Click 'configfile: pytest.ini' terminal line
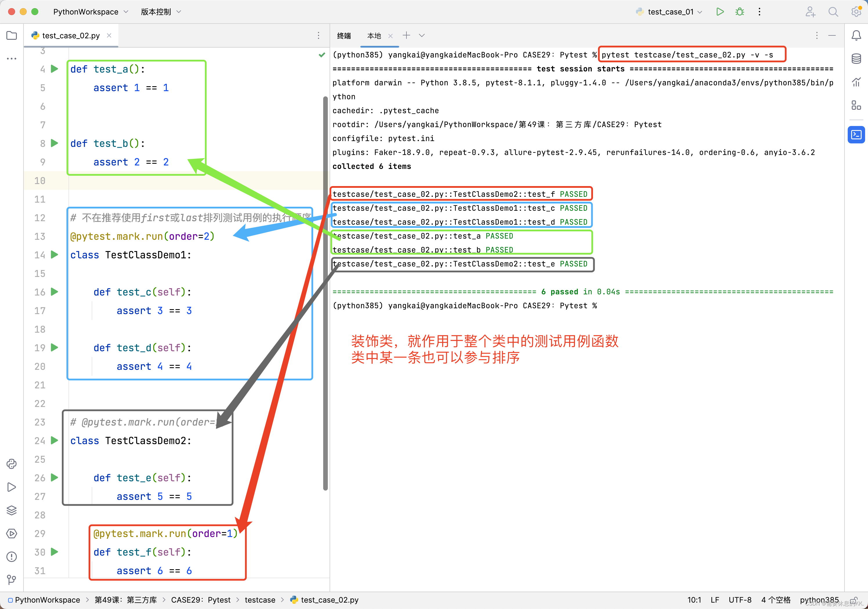Viewport: 868px width, 609px height. (383, 138)
